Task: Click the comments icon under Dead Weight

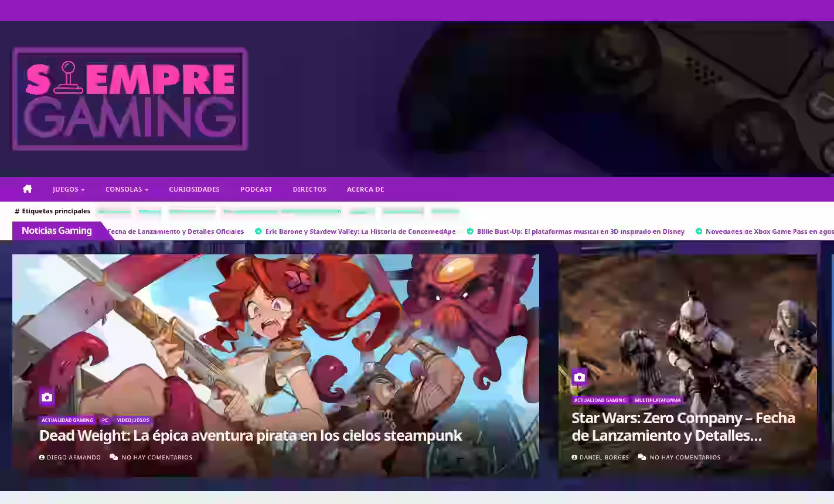Action: point(114,457)
